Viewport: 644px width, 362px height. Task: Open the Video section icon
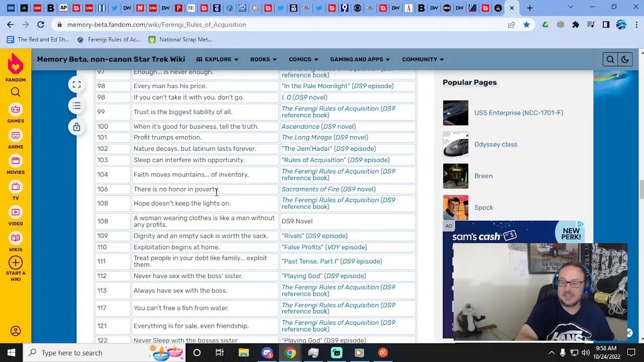click(x=16, y=212)
